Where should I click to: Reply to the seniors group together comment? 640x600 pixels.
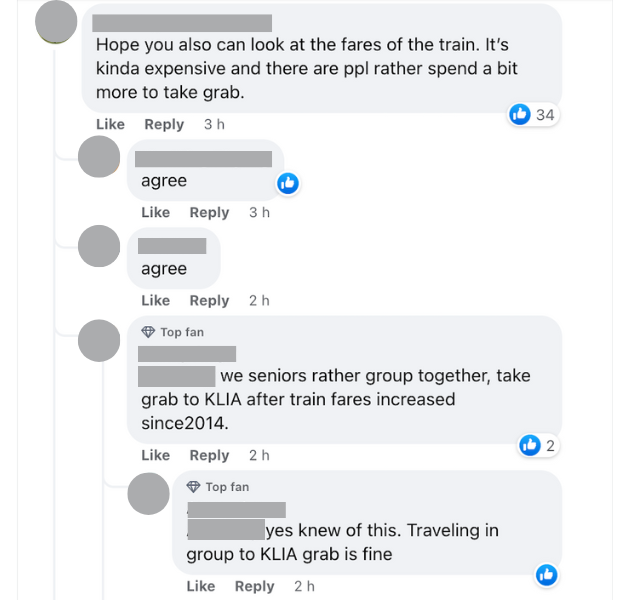(x=209, y=455)
